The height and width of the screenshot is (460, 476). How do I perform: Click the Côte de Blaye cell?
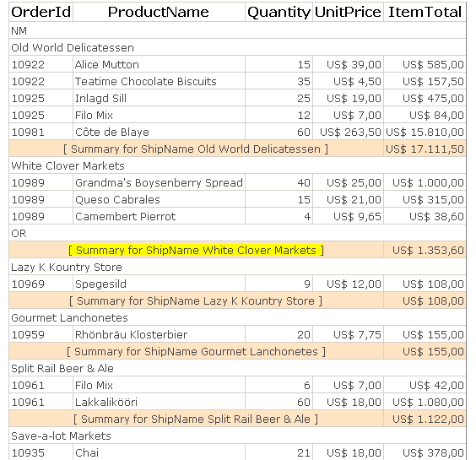(159, 132)
